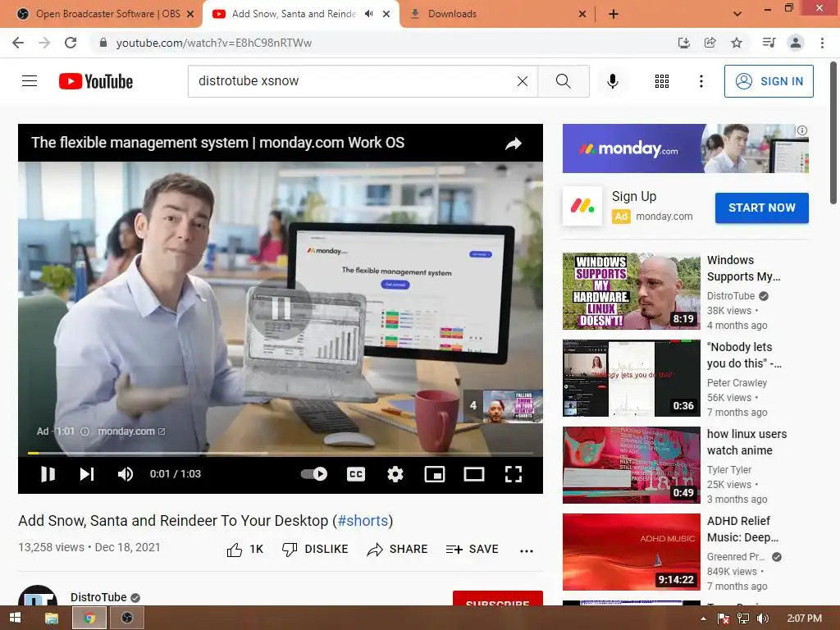
Task: Open the #shorts hashtag link
Action: pyautogui.click(x=363, y=521)
